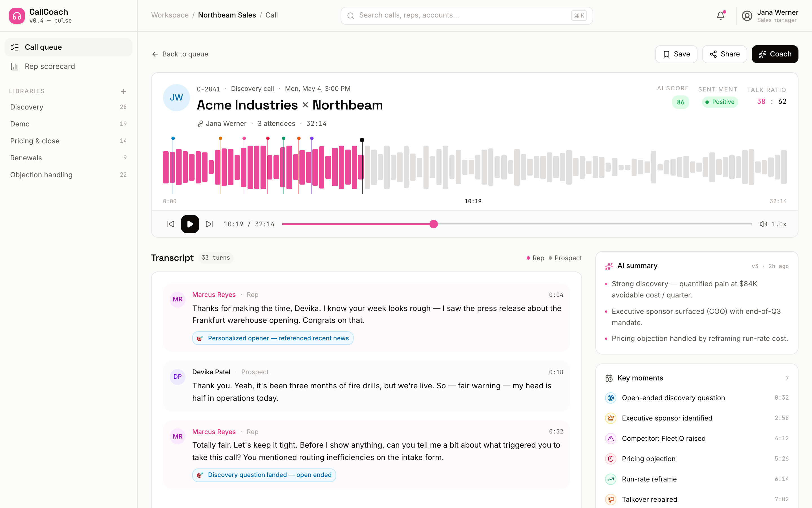Open Call queue in sidebar
812x508 pixels.
pos(69,47)
